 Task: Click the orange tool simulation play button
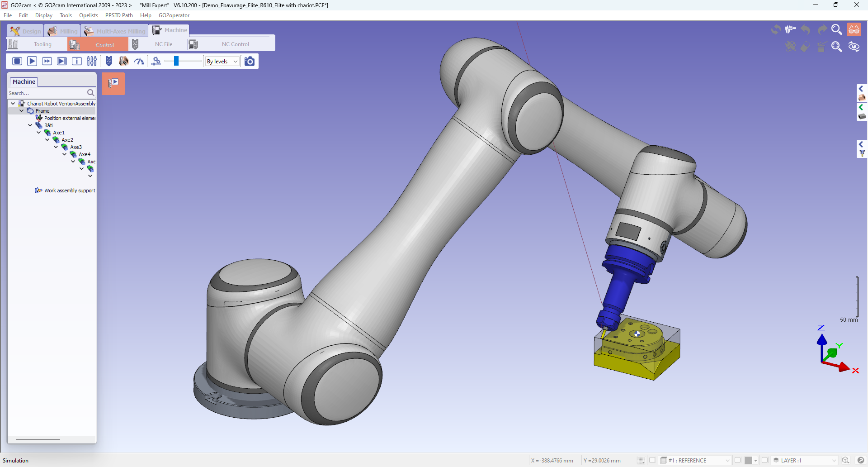pos(113,83)
